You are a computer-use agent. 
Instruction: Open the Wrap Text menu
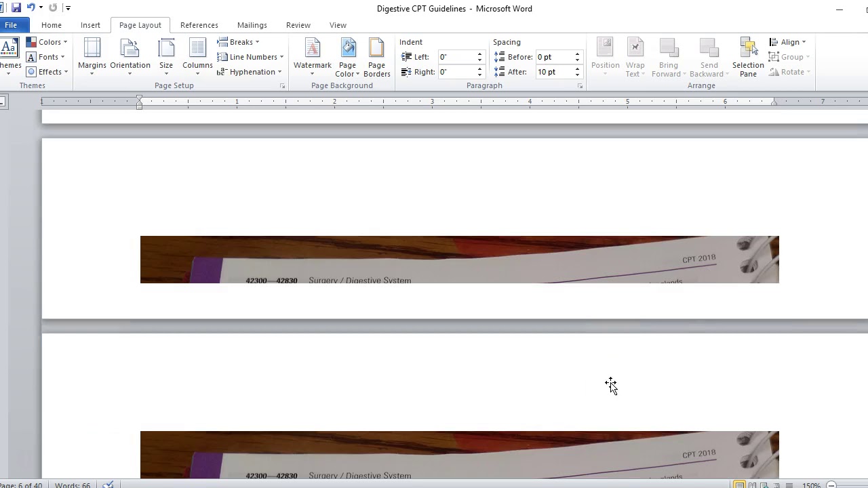coord(635,57)
